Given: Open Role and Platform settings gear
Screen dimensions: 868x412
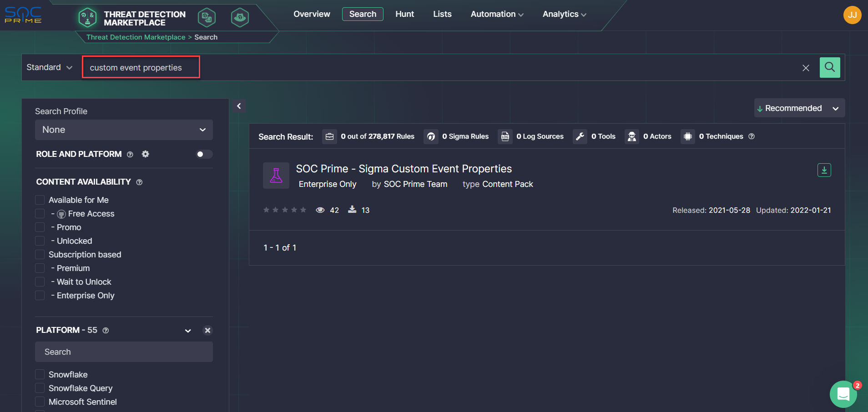Looking at the screenshot, I should [146, 154].
